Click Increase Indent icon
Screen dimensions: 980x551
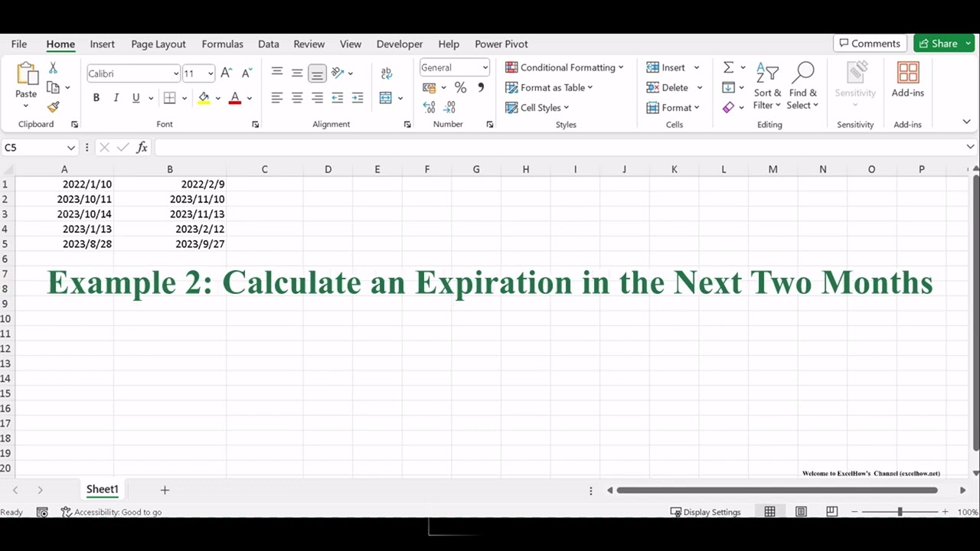pyautogui.click(x=358, y=98)
